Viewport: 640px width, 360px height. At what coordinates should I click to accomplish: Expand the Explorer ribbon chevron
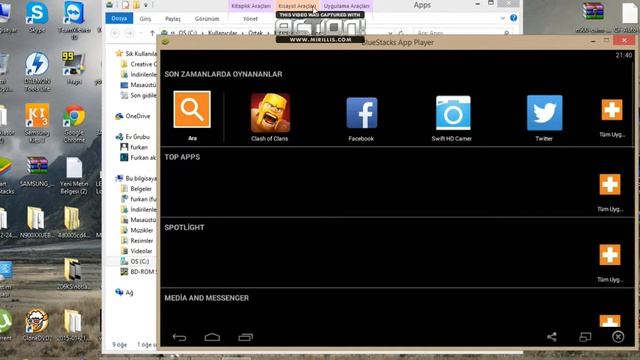[502, 18]
